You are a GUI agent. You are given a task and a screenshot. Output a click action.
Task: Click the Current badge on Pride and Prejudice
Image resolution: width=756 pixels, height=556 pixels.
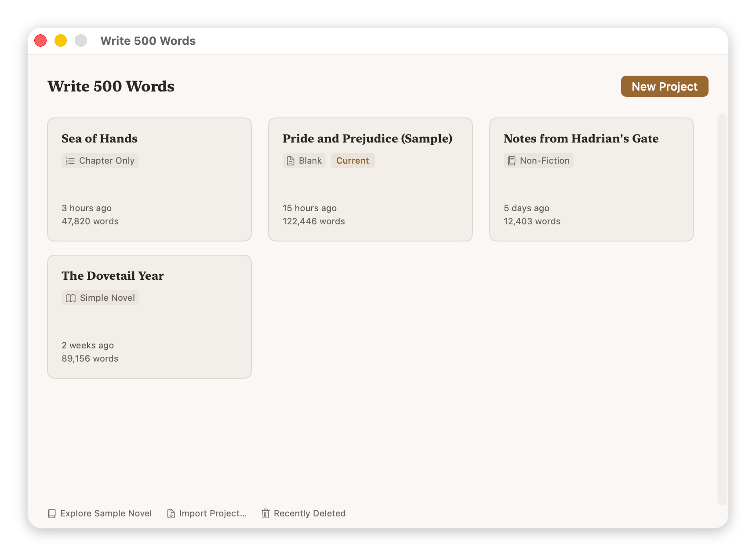[353, 161]
